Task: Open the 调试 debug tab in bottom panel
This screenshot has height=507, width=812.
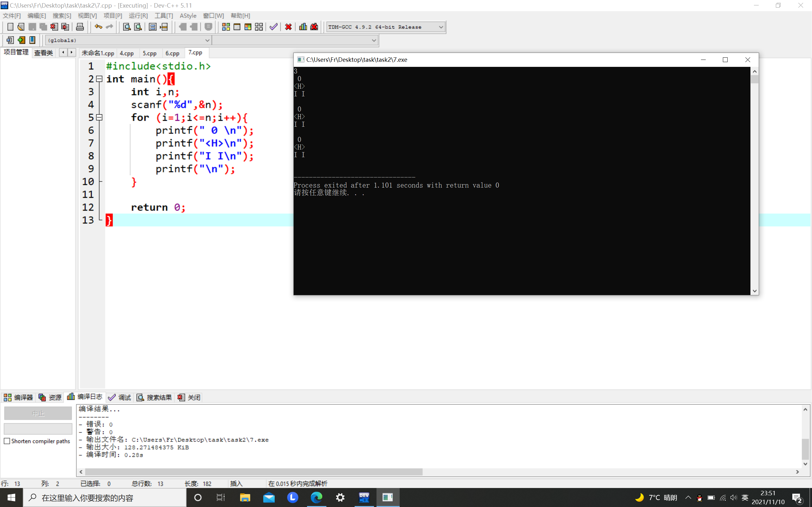Action: coord(120,397)
